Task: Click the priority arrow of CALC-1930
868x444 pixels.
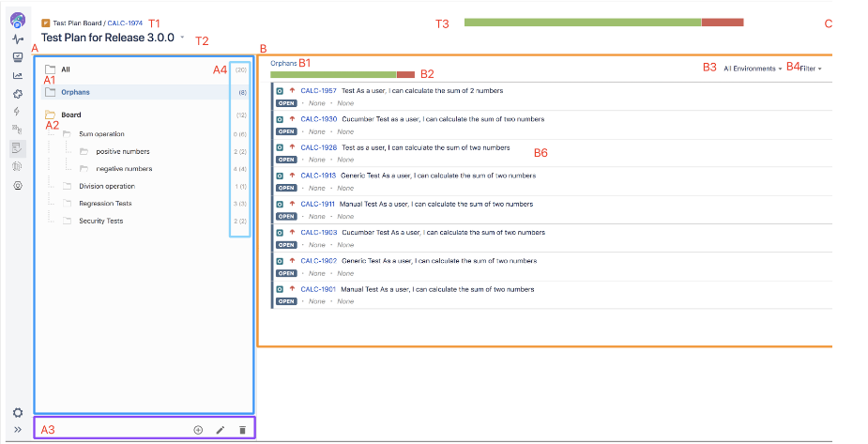Action: pos(292,119)
